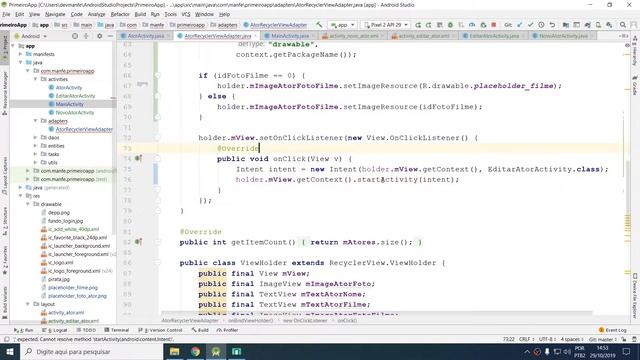Image resolution: width=640 pixels, height=360 pixels.
Task: Click the Search Everywhere magnifier icon
Action: tap(623, 25)
